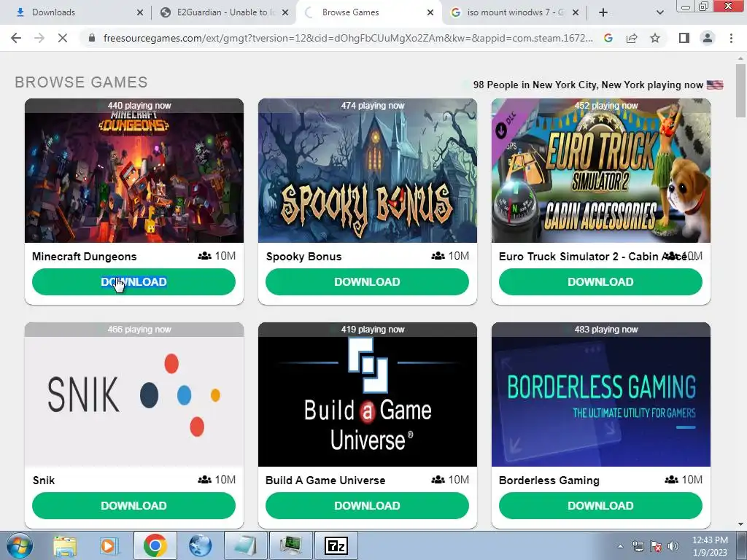Open the Borderless Gaming cover image
The width and height of the screenshot is (747, 560).
tap(601, 394)
